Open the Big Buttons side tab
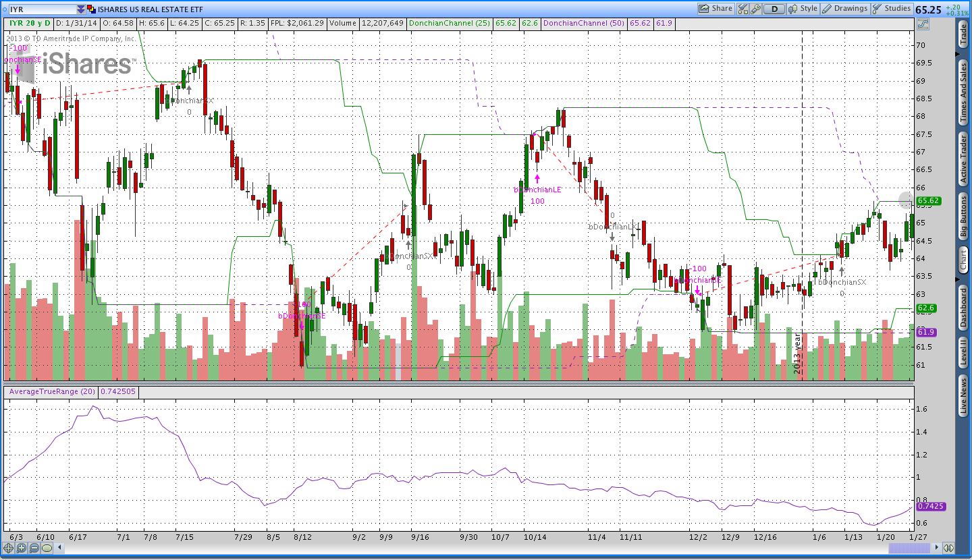This screenshot has width=972, height=560. click(963, 216)
